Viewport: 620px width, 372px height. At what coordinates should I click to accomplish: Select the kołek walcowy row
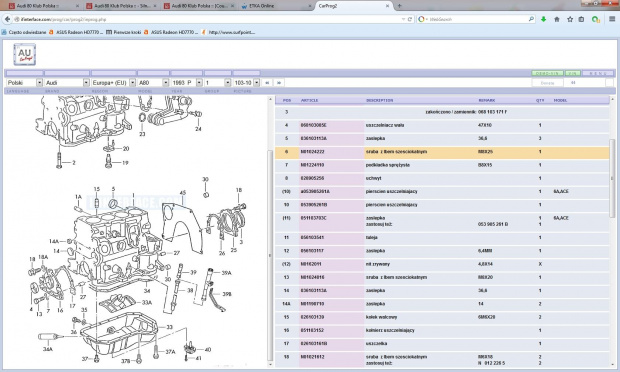442,317
